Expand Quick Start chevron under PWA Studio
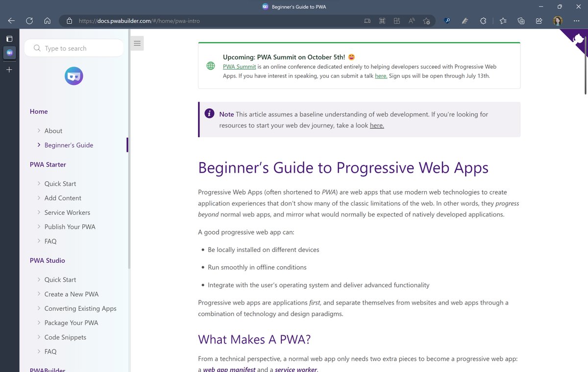This screenshot has width=588, height=372. click(x=39, y=279)
